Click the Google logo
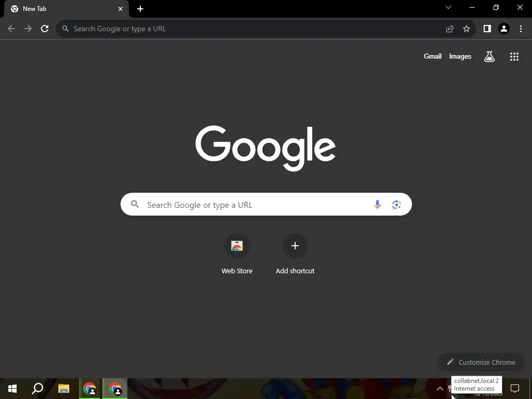 pyautogui.click(x=265, y=148)
